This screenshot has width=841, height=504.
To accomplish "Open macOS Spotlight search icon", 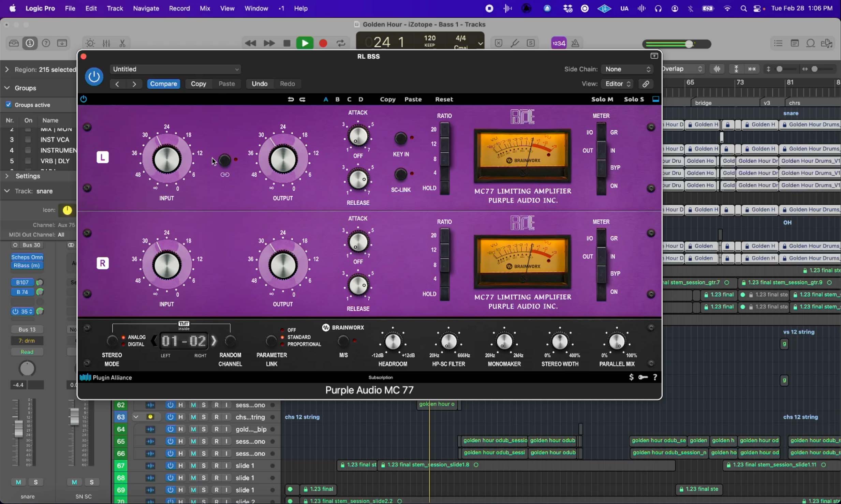I will tap(743, 8).
